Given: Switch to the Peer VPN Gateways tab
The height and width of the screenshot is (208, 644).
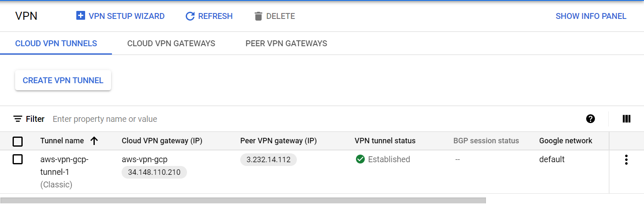Looking at the screenshot, I should 286,43.
